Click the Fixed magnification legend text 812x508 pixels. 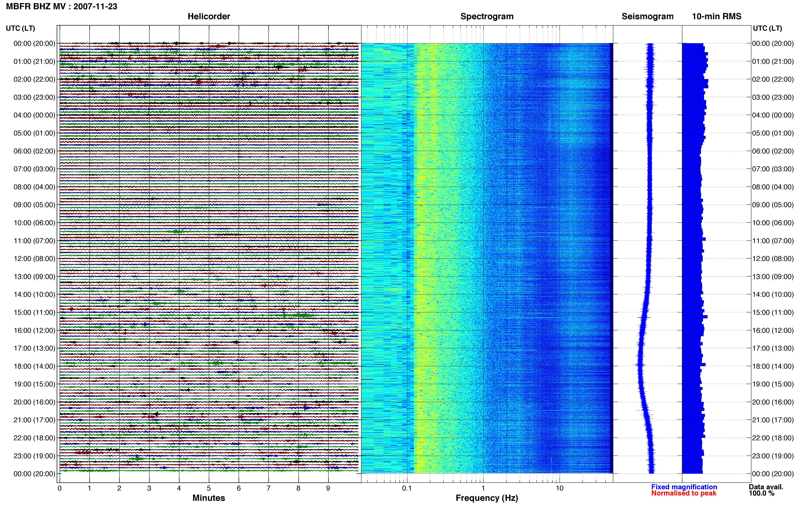(684, 487)
